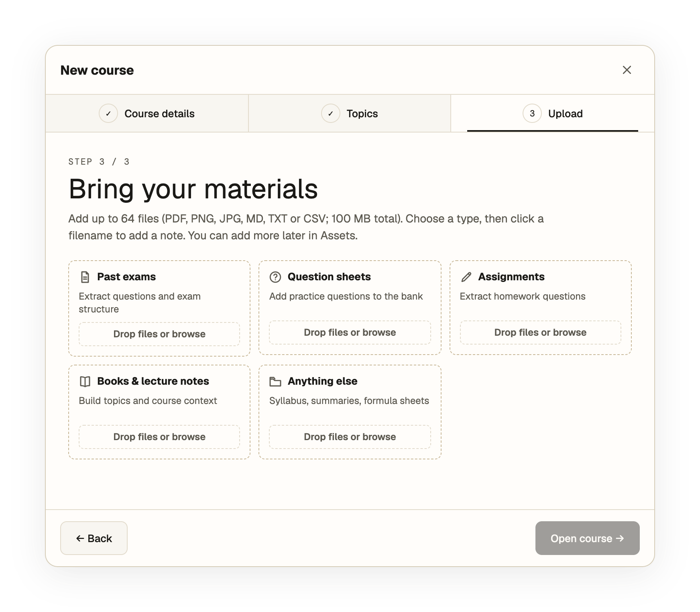Click the Open course button

587,538
